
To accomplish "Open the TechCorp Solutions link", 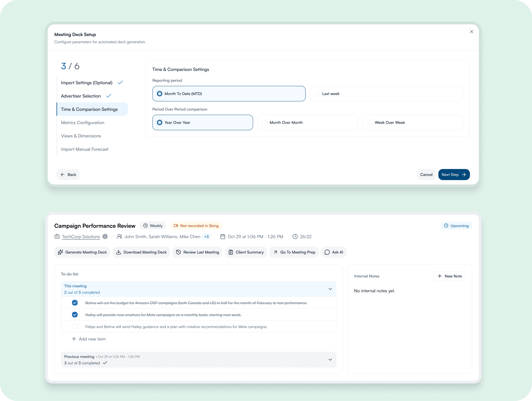I will tap(81, 236).
